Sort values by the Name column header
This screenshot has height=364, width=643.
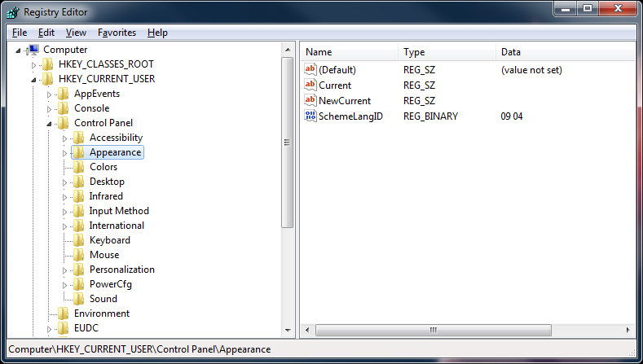click(x=350, y=52)
